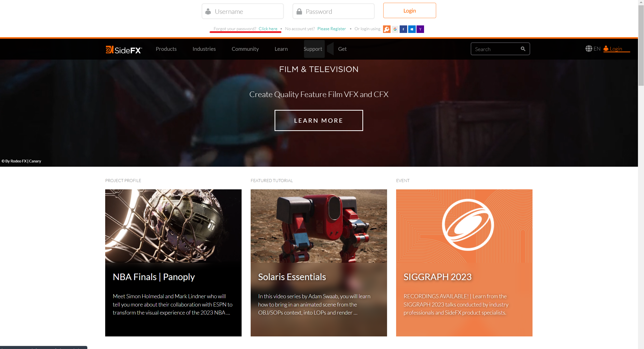
Task: Click the '© By Rodeo FX | Canary' credit
Action: point(21,161)
